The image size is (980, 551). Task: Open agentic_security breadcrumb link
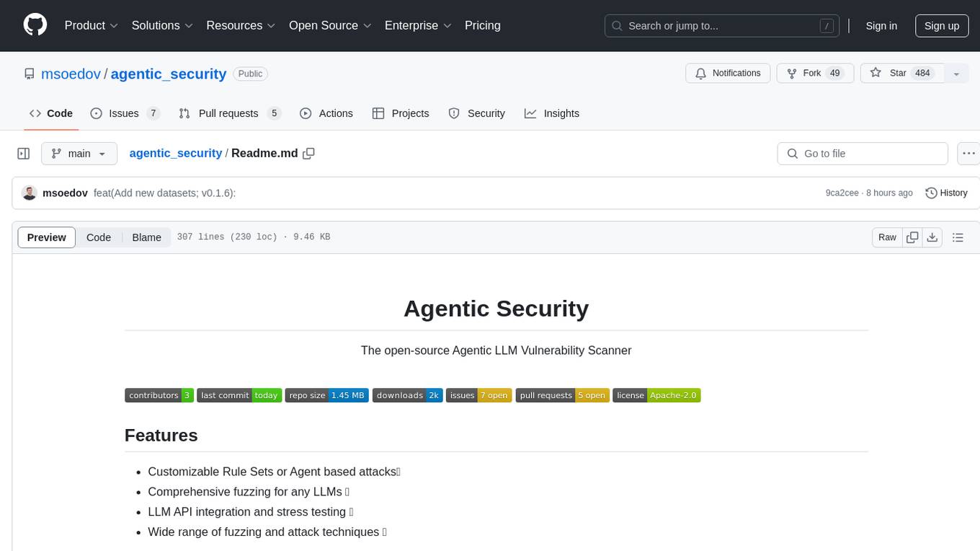point(175,154)
